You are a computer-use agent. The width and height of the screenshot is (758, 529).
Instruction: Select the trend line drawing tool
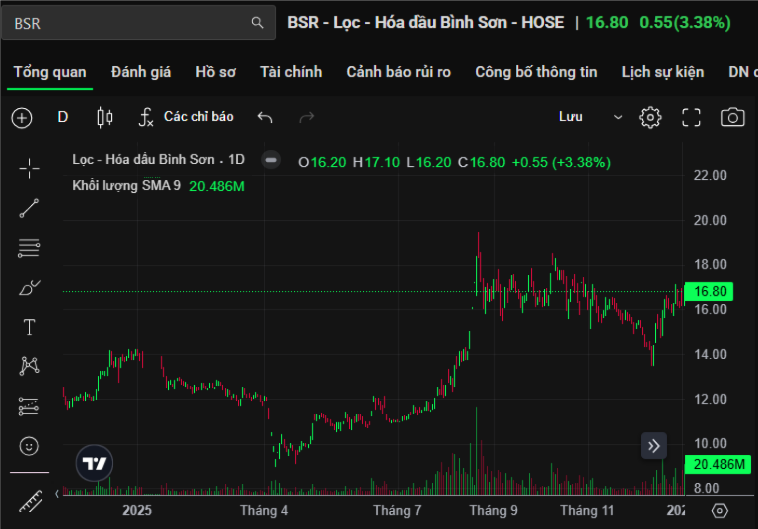[30, 208]
